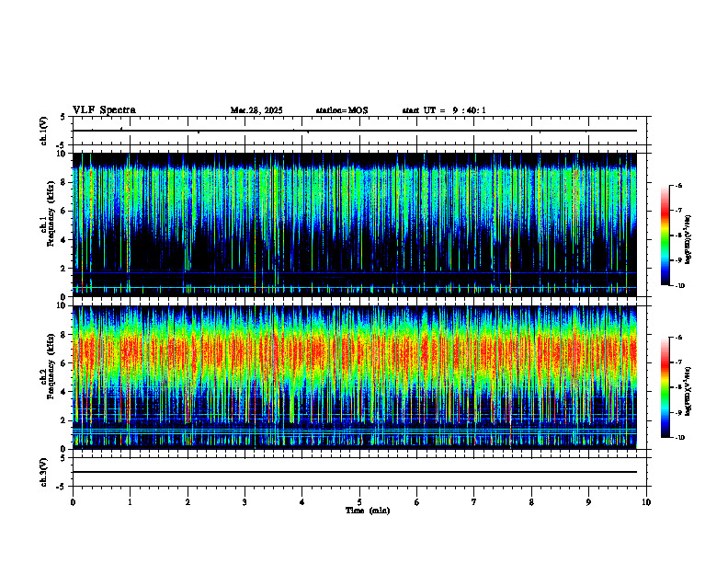Click time-axis tick label "9"
The width and height of the screenshot is (728, 563).
coord(588,502)
